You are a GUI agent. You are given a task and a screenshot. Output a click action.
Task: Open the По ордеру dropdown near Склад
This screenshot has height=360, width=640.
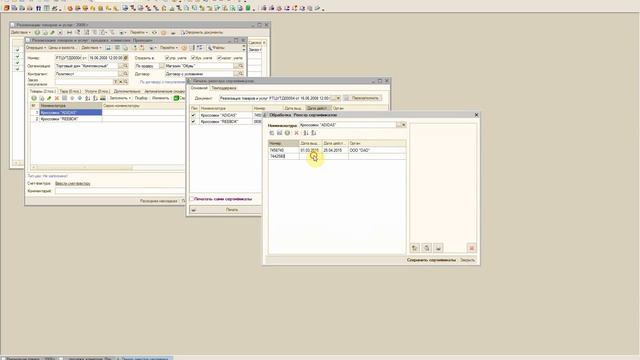[162, 66]
